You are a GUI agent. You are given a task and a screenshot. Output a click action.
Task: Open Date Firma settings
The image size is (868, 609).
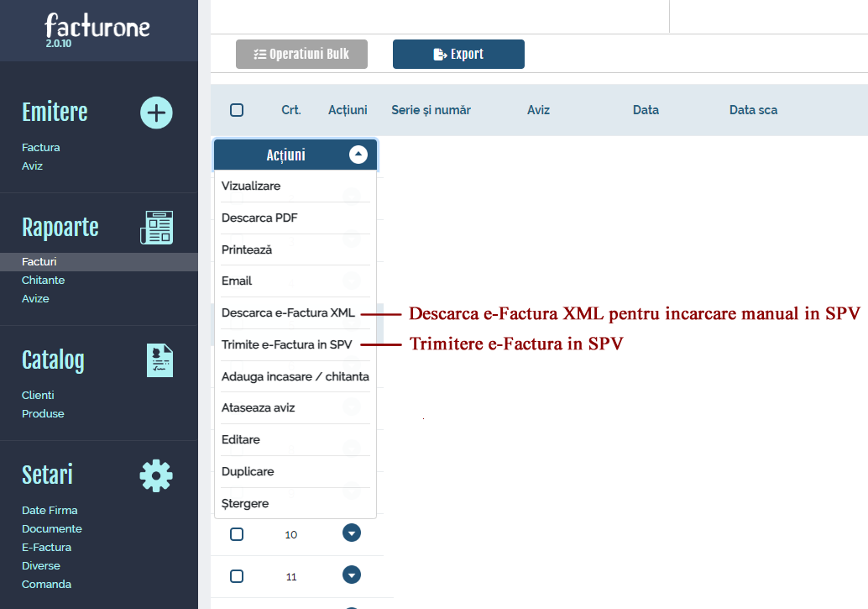(x=50, y=511)
